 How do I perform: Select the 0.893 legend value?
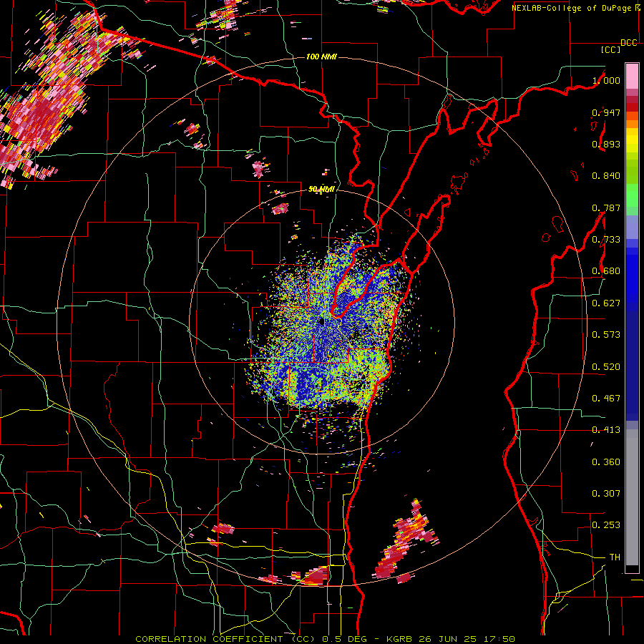(606, 144)
